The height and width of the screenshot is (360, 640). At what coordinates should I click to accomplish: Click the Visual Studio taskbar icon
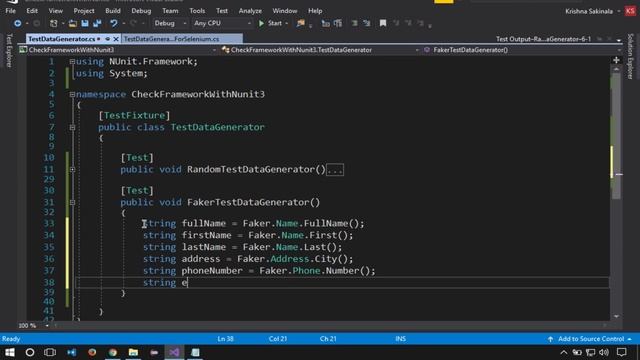(174, 352)
